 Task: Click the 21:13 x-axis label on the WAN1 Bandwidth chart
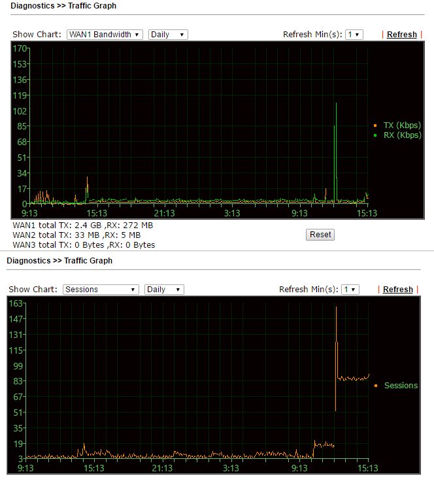164,213
